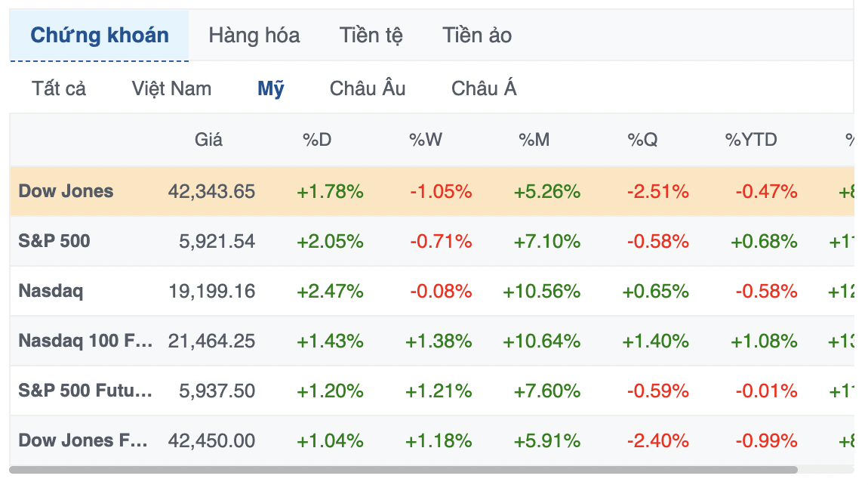Select the Tiền ảo tab

pyautogui.click(x=476, y=36)
